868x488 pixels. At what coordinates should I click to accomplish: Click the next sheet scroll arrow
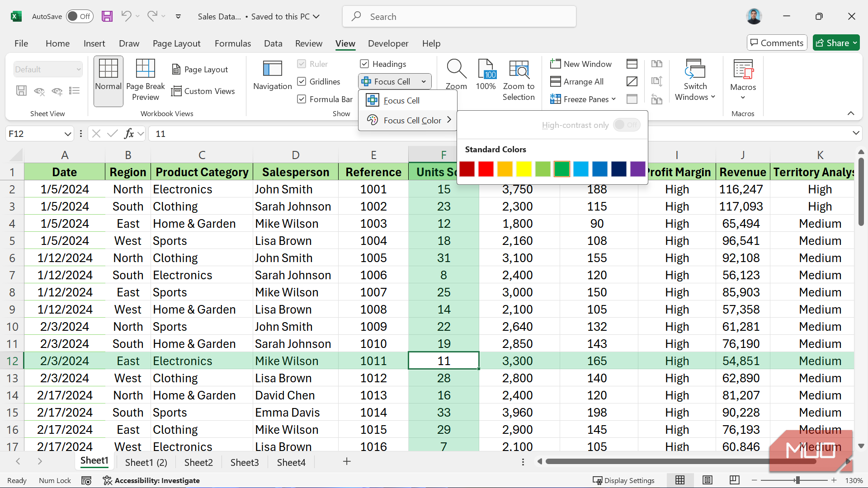click(40, 461)
